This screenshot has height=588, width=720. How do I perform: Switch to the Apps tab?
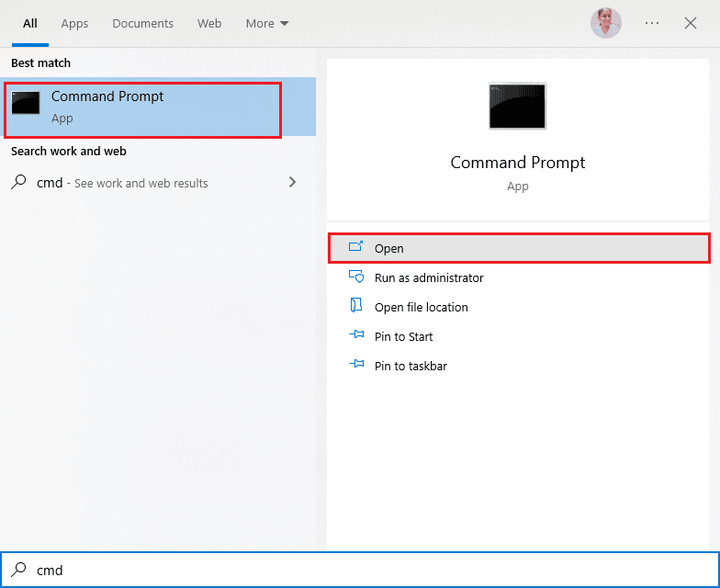[74, 24]
